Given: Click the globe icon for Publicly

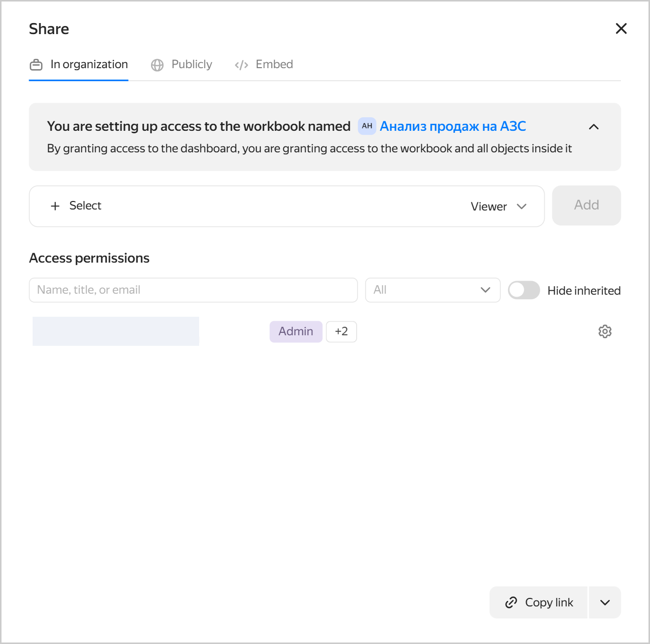Looking at the screenshot, I should (157, 65).
